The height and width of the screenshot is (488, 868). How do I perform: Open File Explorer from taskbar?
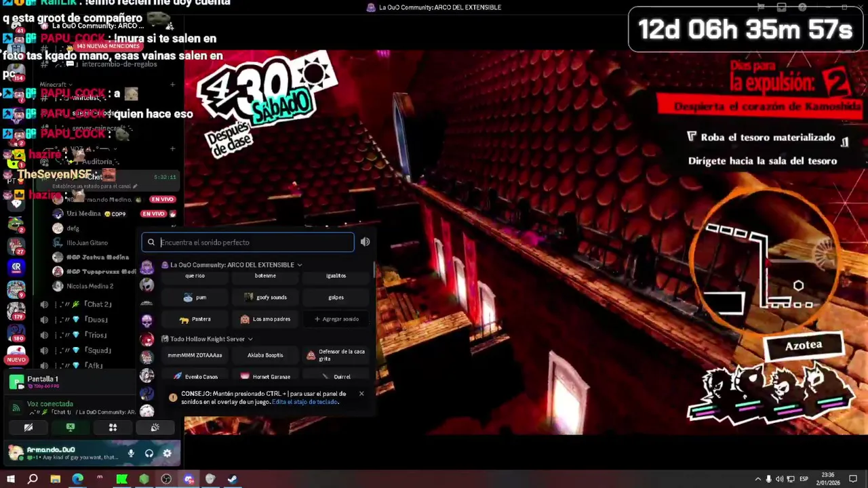click(x=55, y=479)
